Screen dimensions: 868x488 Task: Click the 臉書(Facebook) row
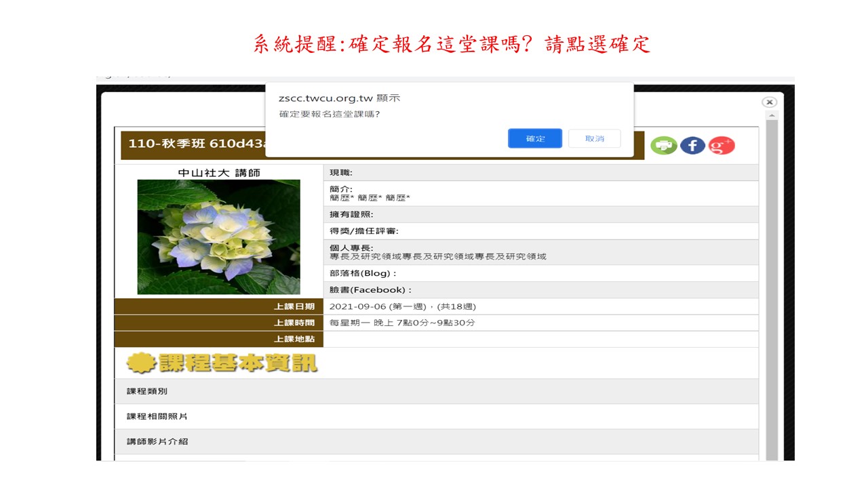point(541,290)
